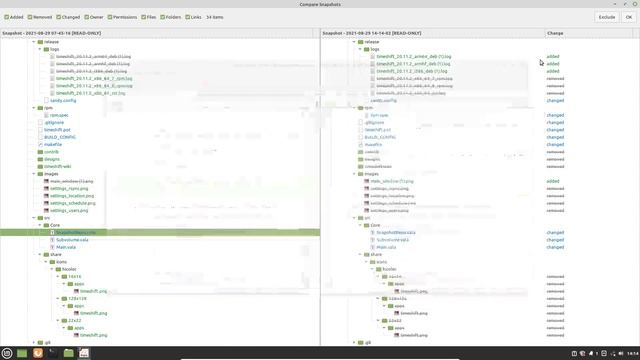640x360 pixels.
Task: Click 'changed' status beside Main.vala row
Action: coord(555,247)
